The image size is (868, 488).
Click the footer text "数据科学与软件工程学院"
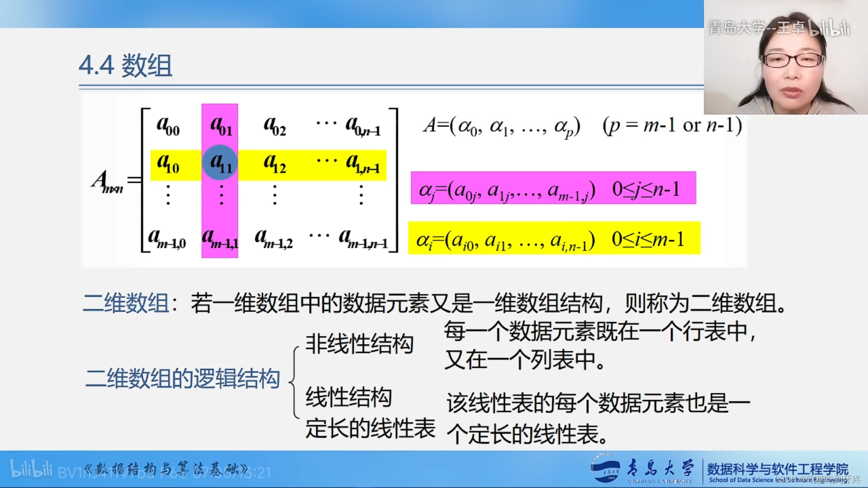pos(778,469)
